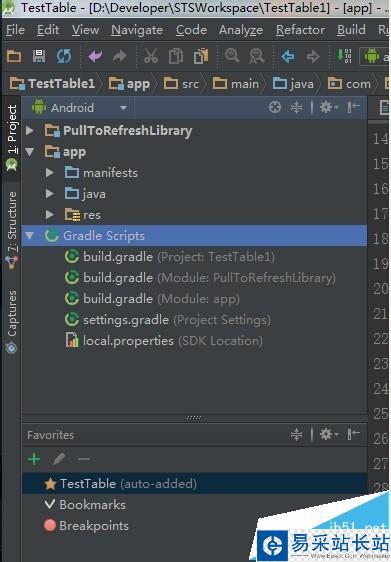Click the Save All floppy icon
The image size is (391, 562).
[x=38, y=56]
